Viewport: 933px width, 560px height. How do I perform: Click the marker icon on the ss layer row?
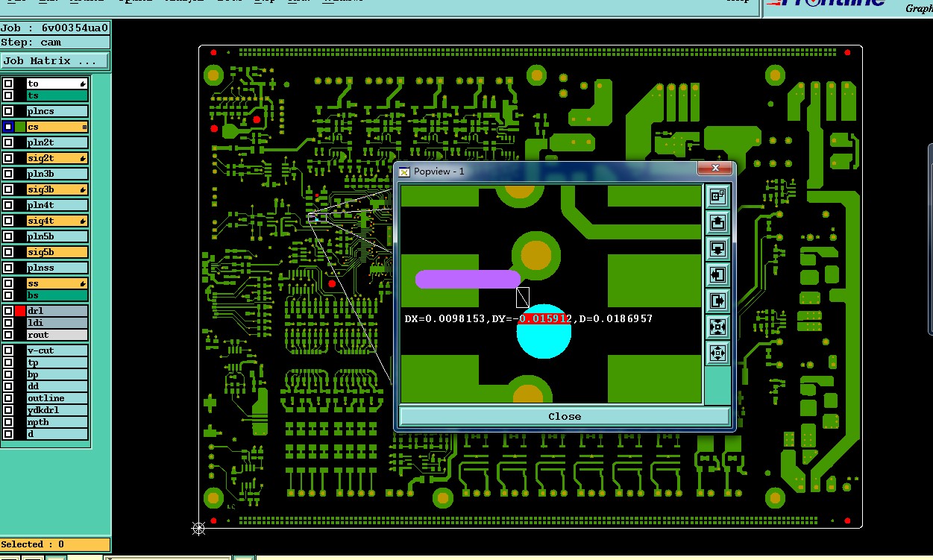point(83,284)
